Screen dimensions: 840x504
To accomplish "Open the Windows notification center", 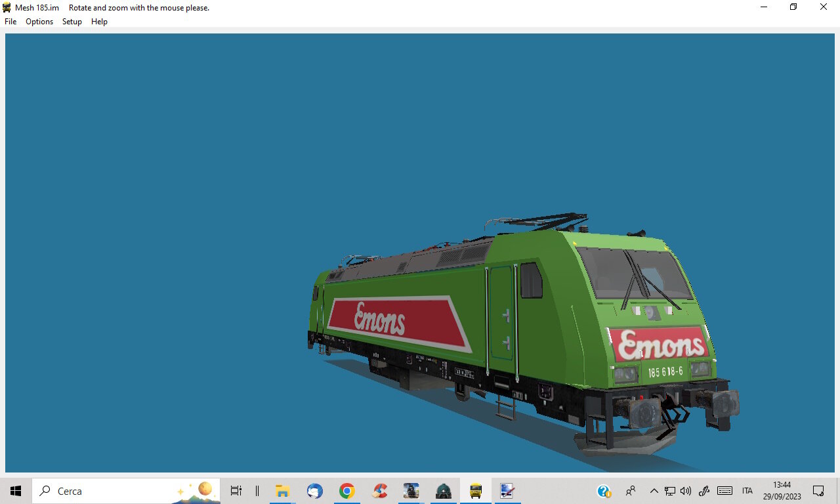I will (x=818, y=491).
